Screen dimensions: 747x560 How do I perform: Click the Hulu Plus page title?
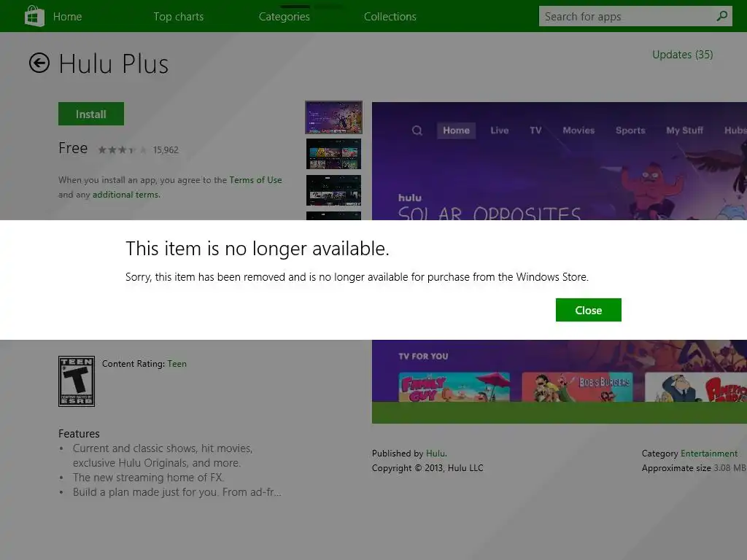(113, 64)
